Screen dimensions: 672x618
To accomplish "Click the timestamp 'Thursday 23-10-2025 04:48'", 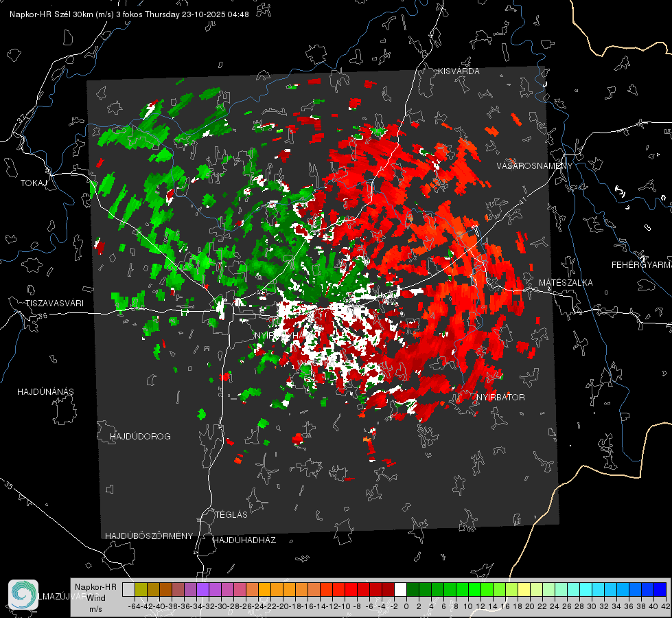I will (x=197, y=14).
